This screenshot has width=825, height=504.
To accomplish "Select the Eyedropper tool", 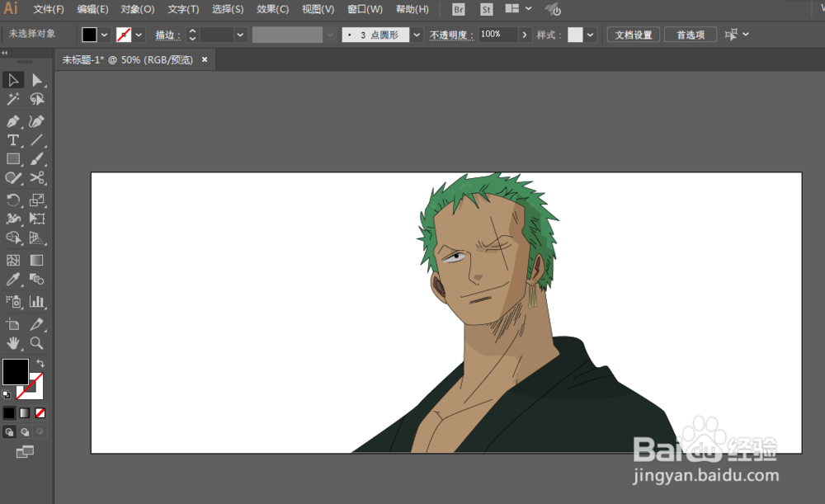I will point(12,279).
